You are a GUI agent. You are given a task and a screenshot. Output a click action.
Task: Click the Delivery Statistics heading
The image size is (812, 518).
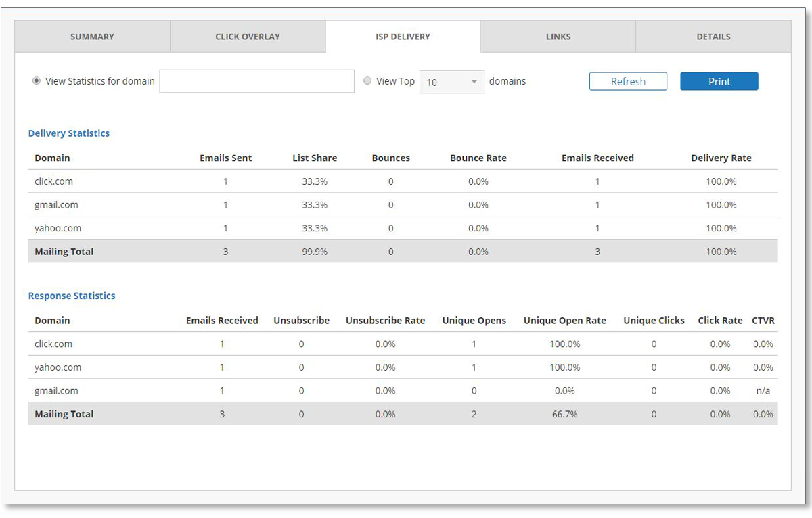click(x=69, y=133)
